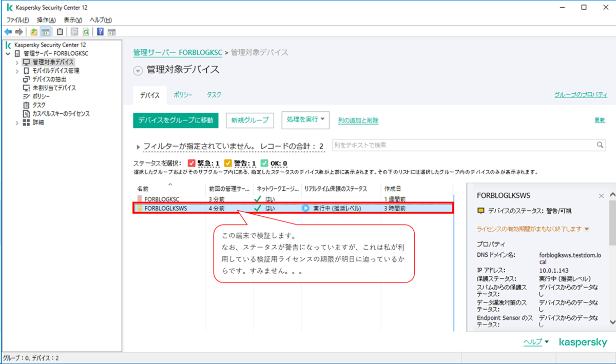Click the green checkmark in FORBLOGKSC row
Viewport: 616px width, 364px height.
pos(258,199)
